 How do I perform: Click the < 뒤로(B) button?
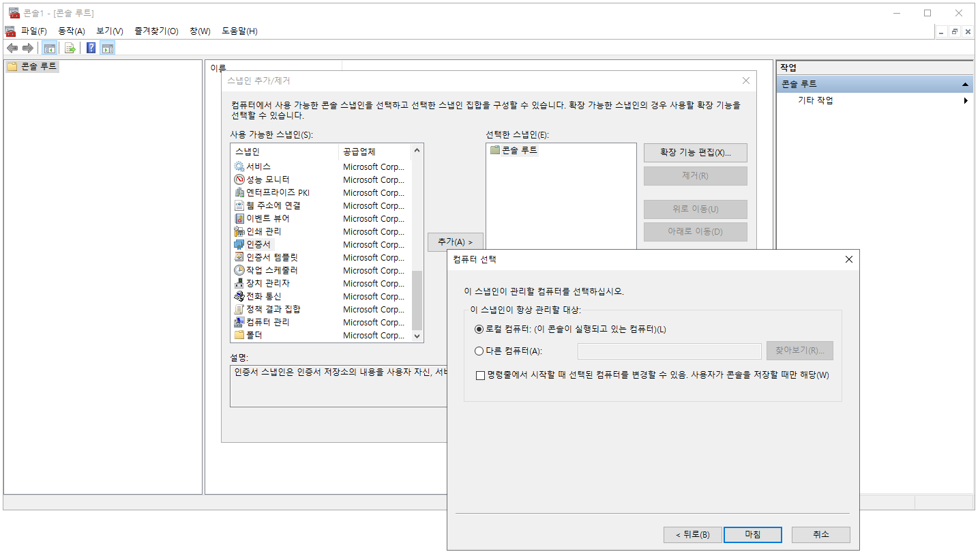[692, 535]
